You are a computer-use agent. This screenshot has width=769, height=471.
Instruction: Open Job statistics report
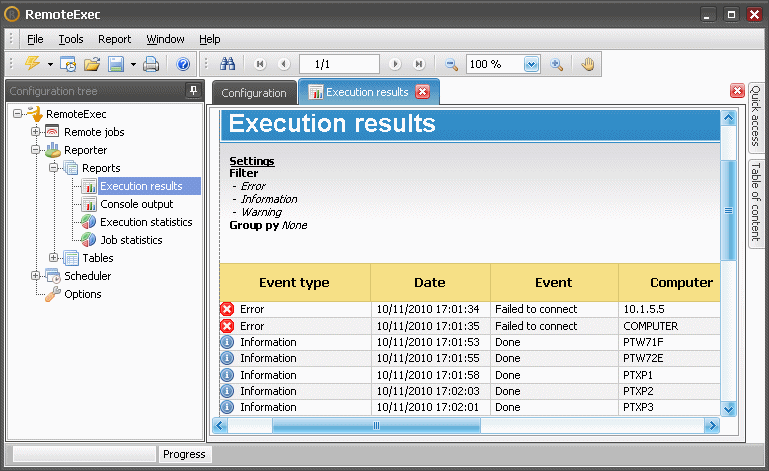(x=131, y=240)
